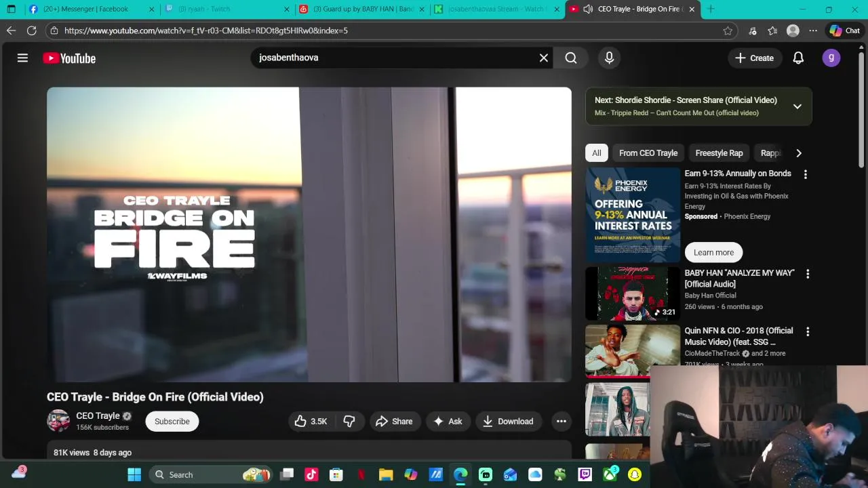Collapse the Next up playlist panel

coord(797,106)
